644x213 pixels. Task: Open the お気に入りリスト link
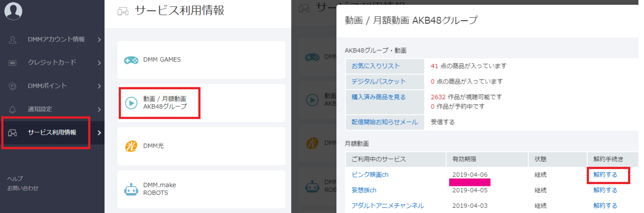(x=376, y=66)
